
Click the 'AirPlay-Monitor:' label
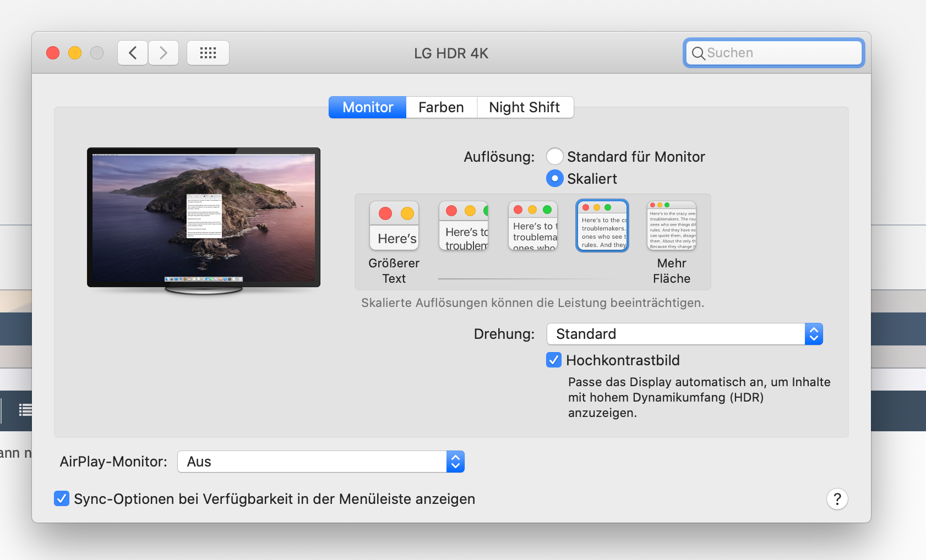point(113,462)
